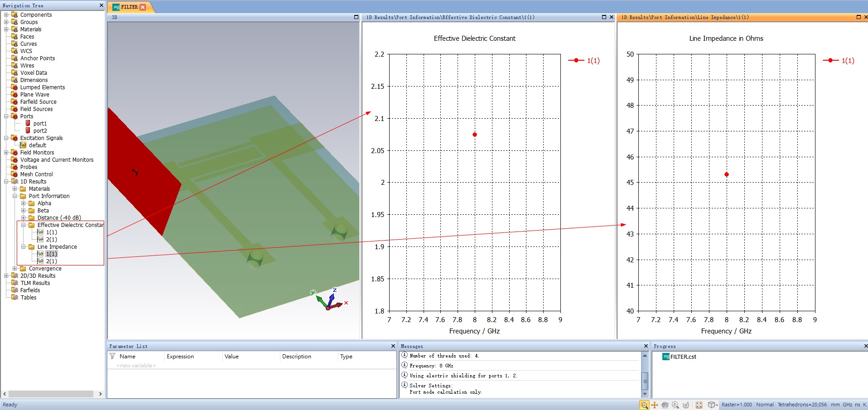This screenshot has width=868, height=410.
Task: Expand the Alpha folder node
Action: [x=24, y=203]
